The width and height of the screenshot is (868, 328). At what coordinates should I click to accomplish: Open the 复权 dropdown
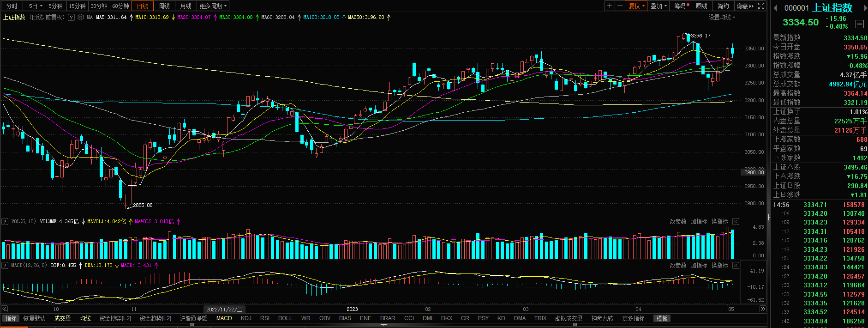[637, 6]
